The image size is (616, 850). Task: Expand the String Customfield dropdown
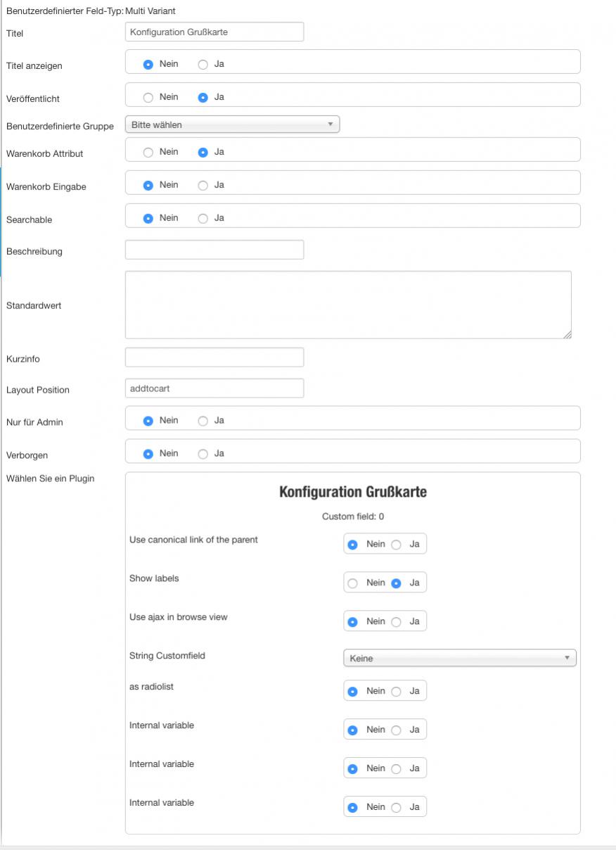click(459, 658)
